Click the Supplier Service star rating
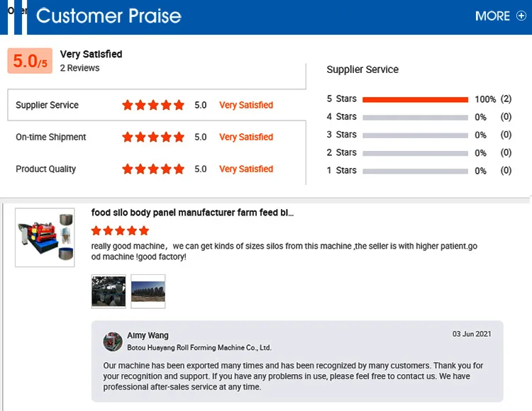The image size is (532, 411). pos(153,105)
